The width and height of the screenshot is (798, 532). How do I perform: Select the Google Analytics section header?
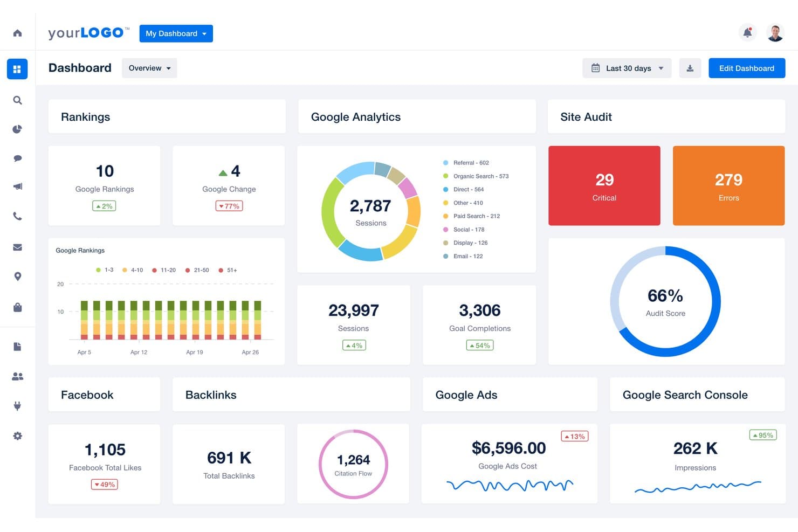[x=417, y=116]
